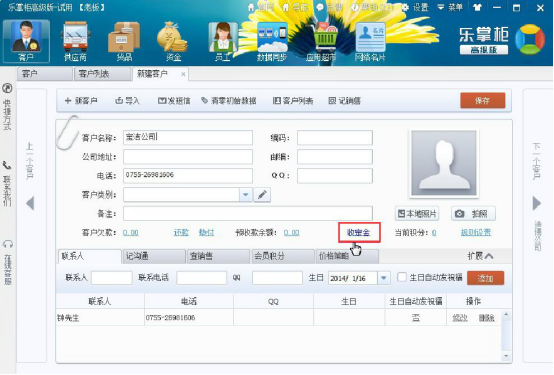Viewport: 554px width, 375px height.
Task: Click the 快捷方式 sidebar icon
Action: pos(7,88)
